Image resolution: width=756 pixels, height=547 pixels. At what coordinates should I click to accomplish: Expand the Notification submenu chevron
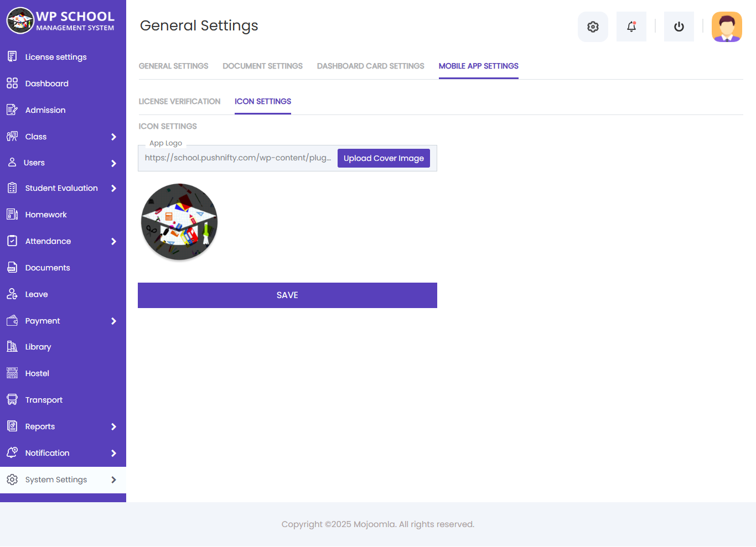coord(113,453)
